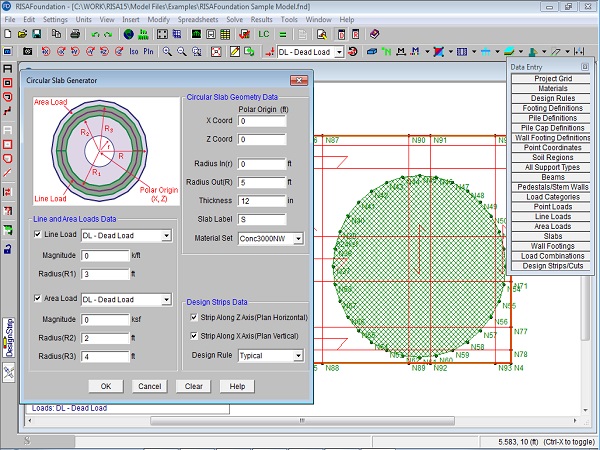Expand arrow next to striped design strip icon
This screenshot has height=450, width=600.
click(474, 51)
